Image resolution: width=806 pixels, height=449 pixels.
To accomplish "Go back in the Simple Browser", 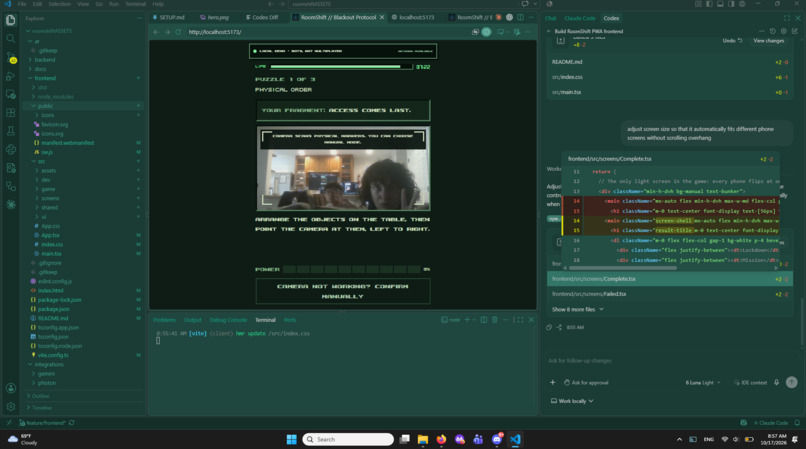I will [x=156, y=32].
